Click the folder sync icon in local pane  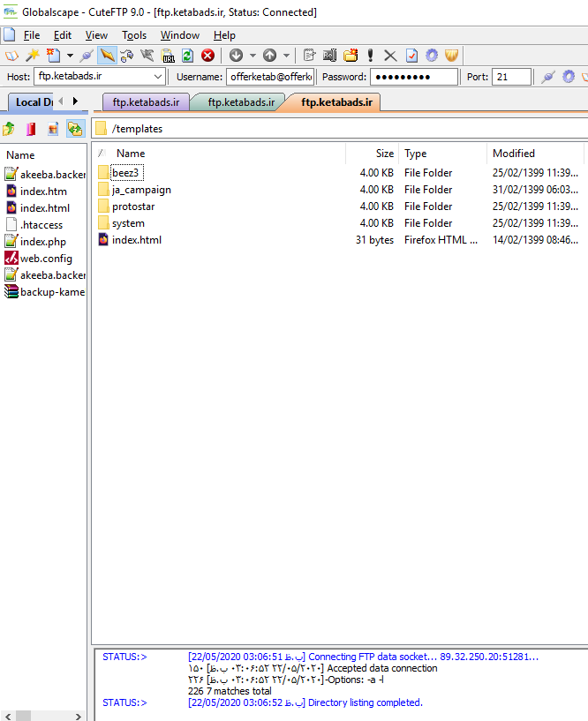tap(75, 129)
